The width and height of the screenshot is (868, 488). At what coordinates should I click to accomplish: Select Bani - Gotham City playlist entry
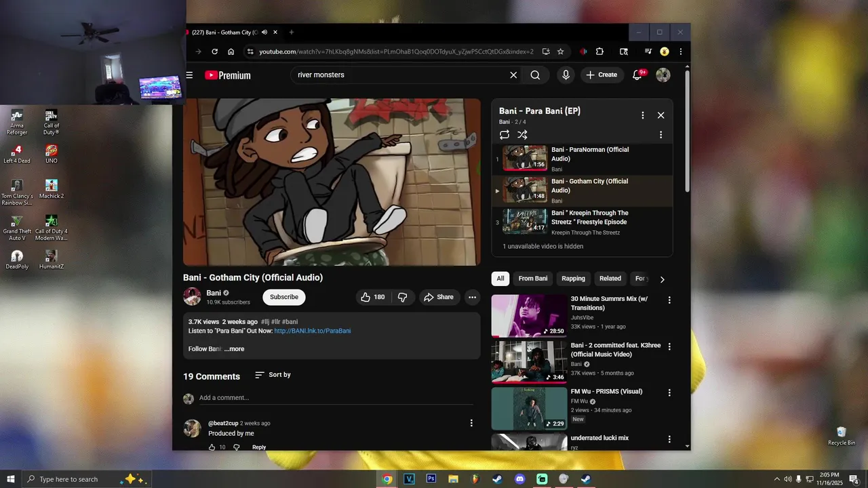(582, 191)
